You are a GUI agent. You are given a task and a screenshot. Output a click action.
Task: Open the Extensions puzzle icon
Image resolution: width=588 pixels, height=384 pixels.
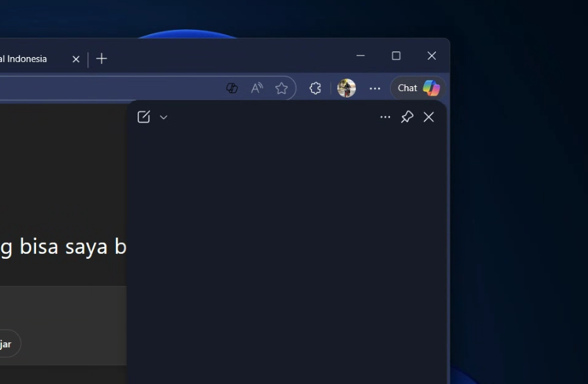pos(315,88)
